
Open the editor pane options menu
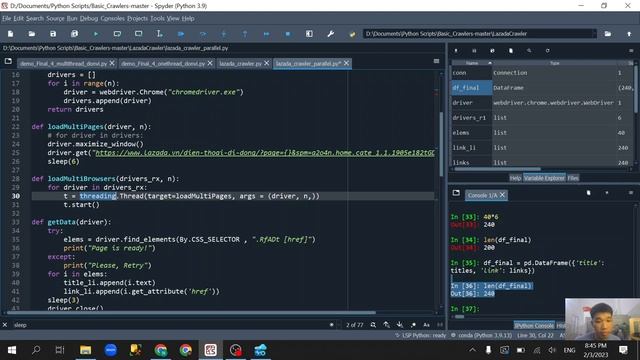coord(436,61)
